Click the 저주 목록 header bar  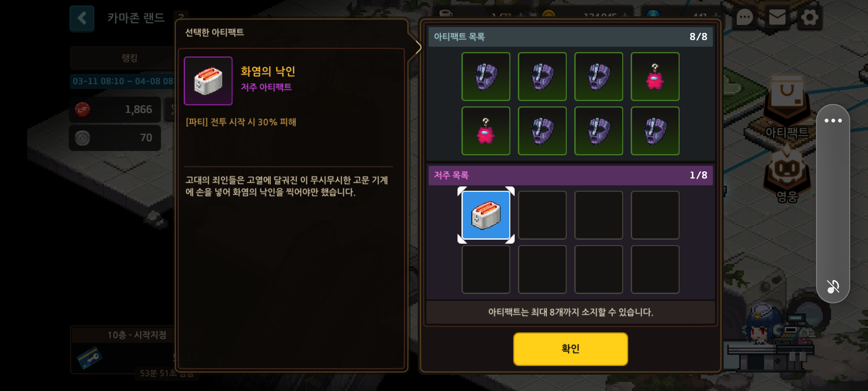[x=570, y=175]
